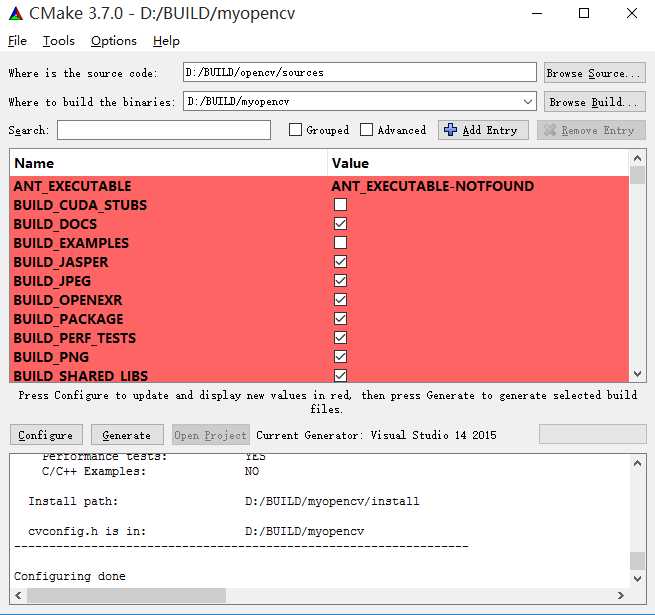
Task: Uncheck the BUILD_SHARED_LIBS option
Action: click(x=340, y=375)
